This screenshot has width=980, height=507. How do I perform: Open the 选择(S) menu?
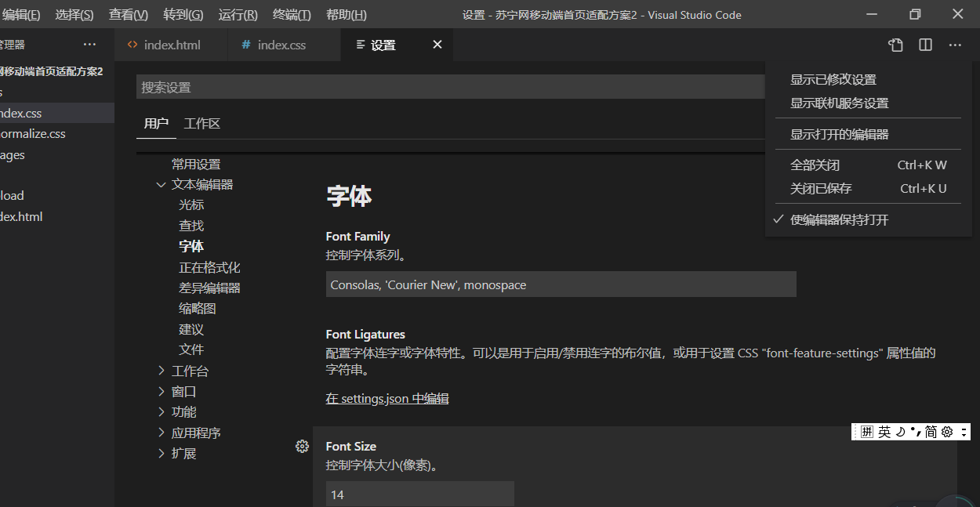[74, 15]
